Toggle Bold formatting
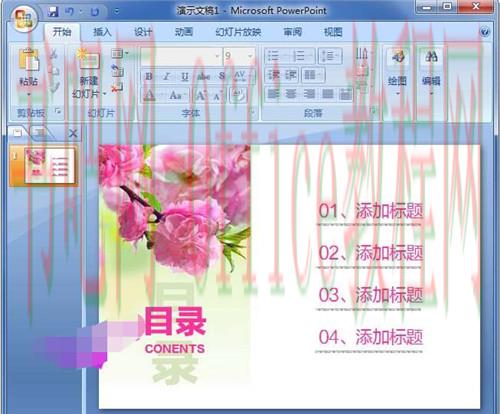Image resolution: width=500 pixels, height=414 pixels. 149,76
